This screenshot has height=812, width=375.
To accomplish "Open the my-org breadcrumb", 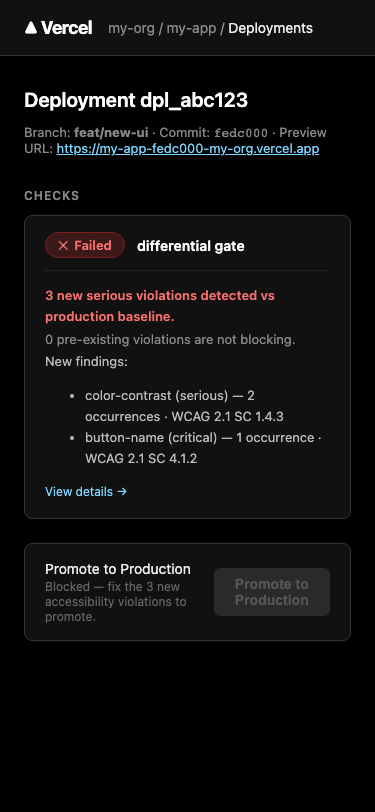I will click(x=131, y=28).
